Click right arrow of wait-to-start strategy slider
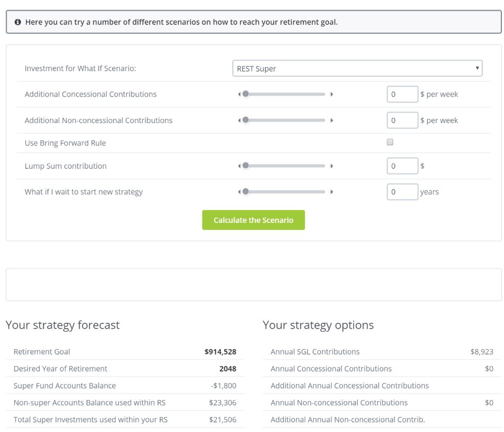This screenshot has width=504, height=432. pyautogui.click(x=332, y=192)
